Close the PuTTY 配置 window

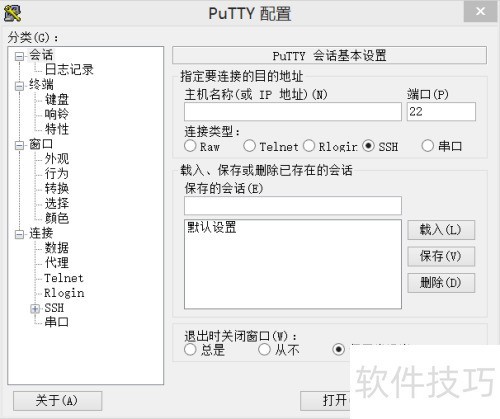[x=480, y=11]
